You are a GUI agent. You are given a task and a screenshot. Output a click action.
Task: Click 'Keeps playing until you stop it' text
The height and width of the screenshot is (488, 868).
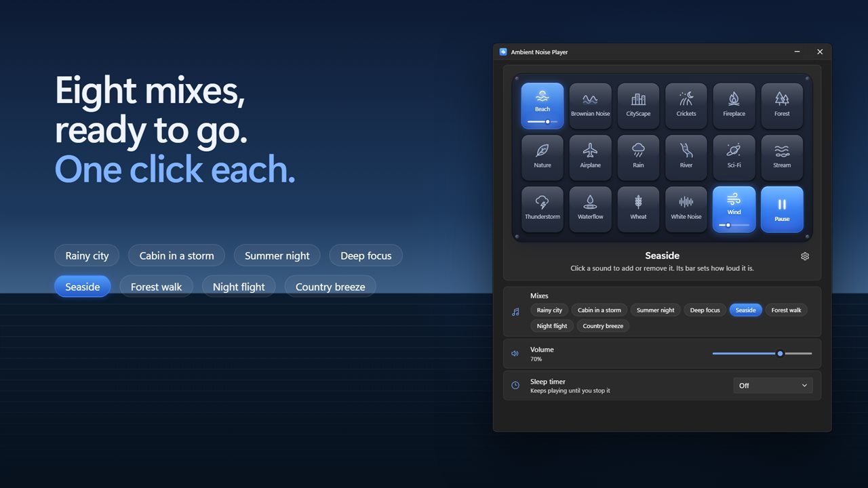[x=570, y=390]
